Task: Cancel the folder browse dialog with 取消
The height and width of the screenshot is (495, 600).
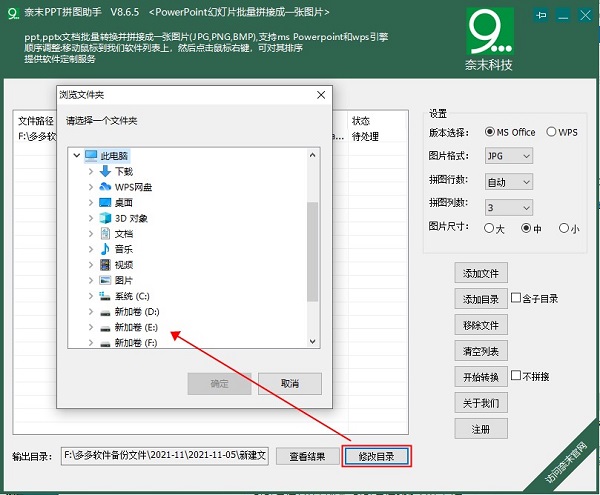Action: click(290, 383)
